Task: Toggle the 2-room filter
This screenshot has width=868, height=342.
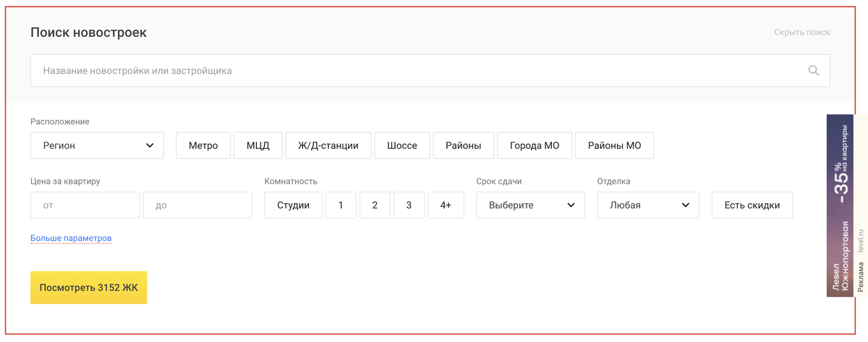Action: (x=375, y=205)
